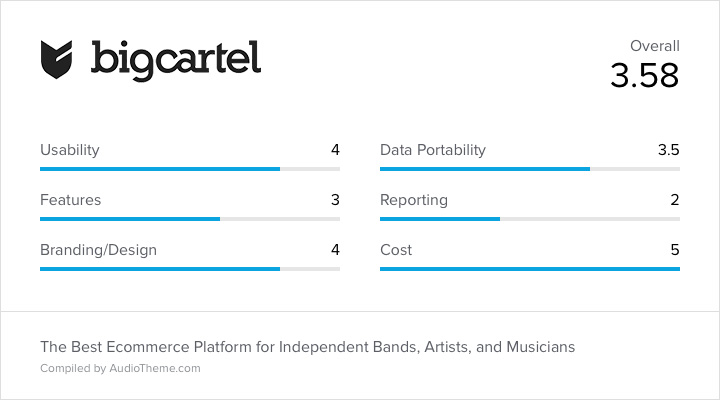Click the bigcartel wordmark text
This screenshot has height=400, width=720.
[x=176, y=61]
